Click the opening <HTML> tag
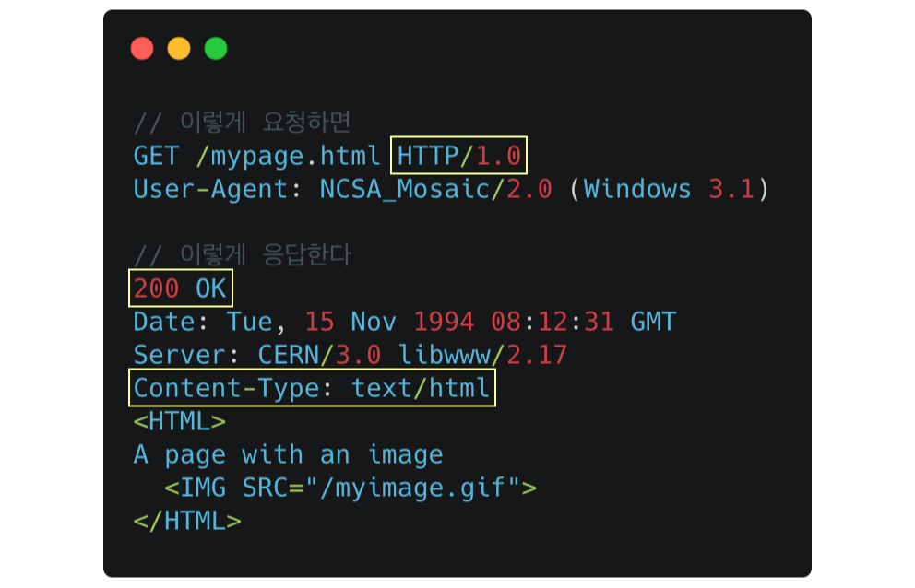Viewport: 915px width, 588px height. tap(179, 421)
